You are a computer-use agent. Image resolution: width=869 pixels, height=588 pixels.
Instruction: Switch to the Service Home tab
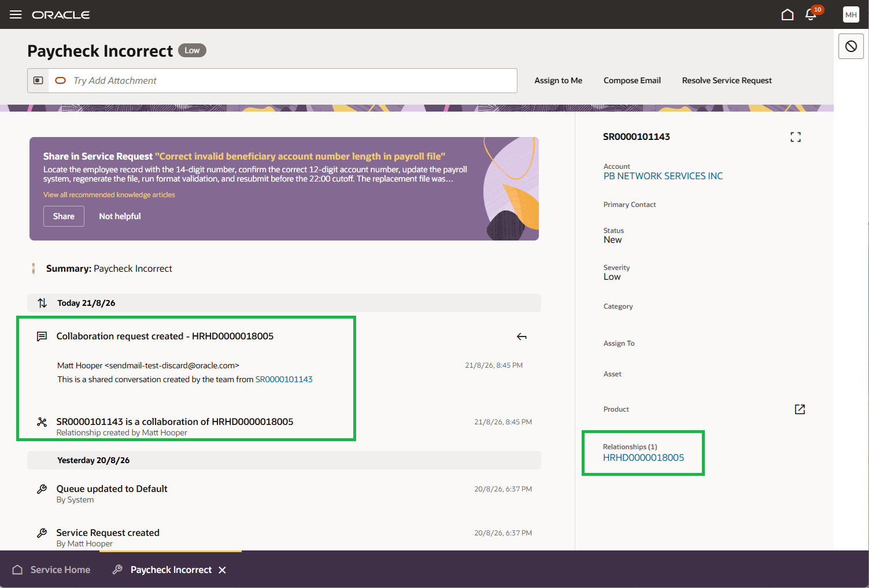click(51, 569)
